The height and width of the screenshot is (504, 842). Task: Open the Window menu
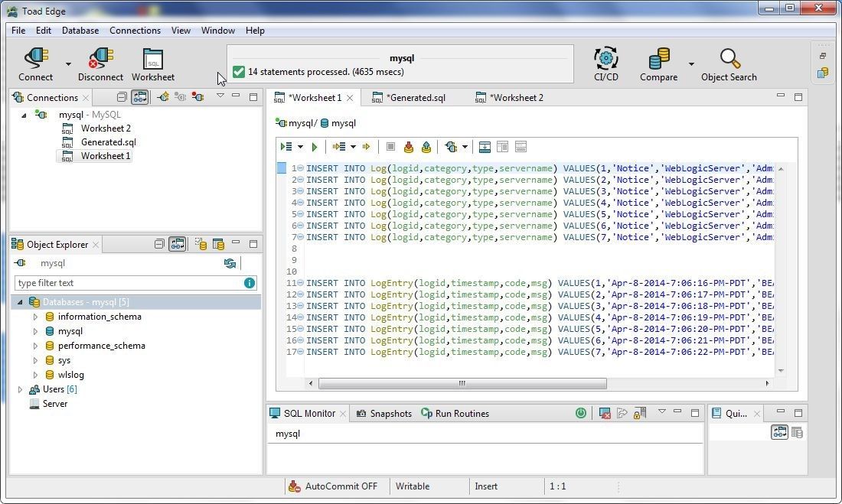tap(217, 31)
